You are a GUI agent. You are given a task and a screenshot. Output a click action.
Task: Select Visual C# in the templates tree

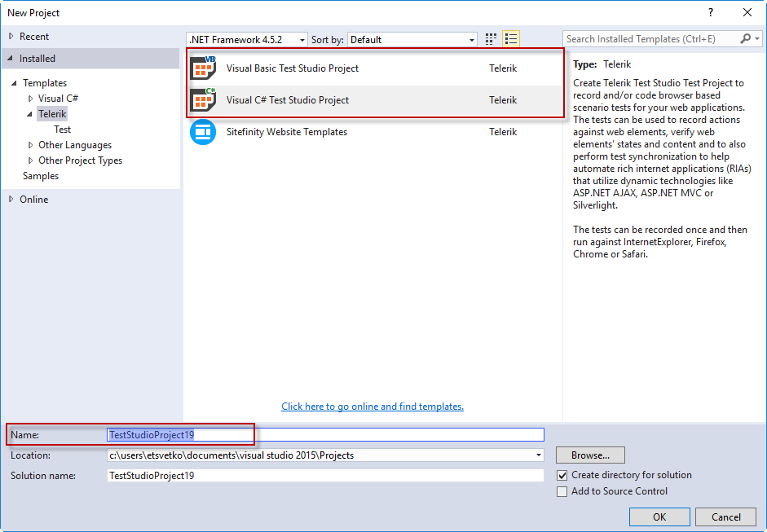pos(58,99)
